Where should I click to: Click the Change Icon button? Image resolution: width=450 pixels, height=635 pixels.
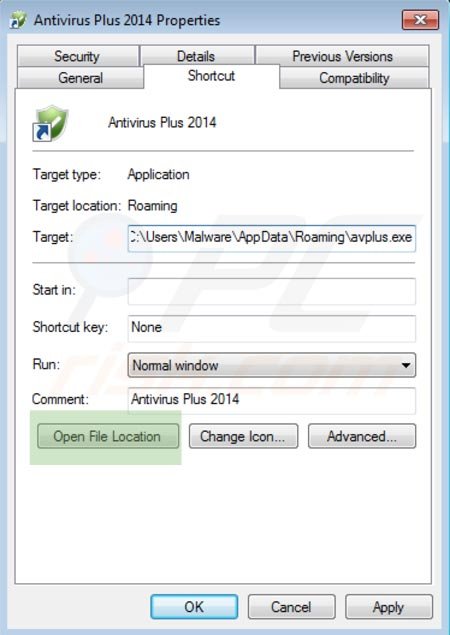coord(243,436)
